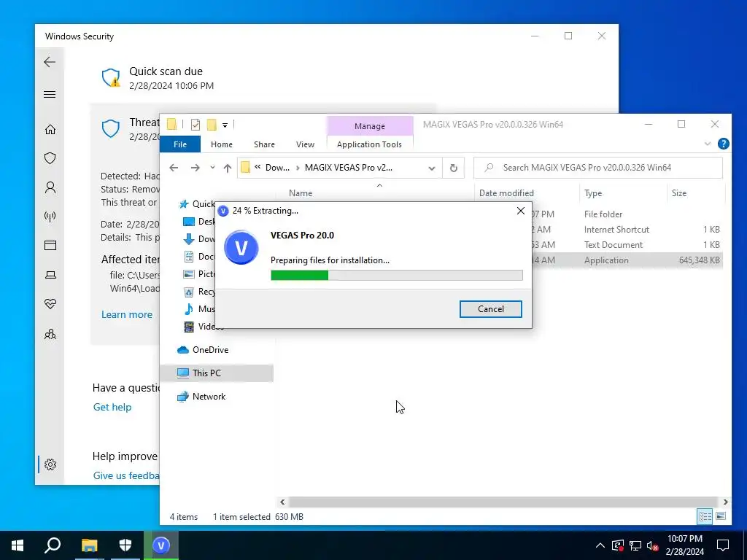This screenshot has height=560, width=747.
Task: Close the Extracting dialog with the X
Action: [x=521, y=211]
